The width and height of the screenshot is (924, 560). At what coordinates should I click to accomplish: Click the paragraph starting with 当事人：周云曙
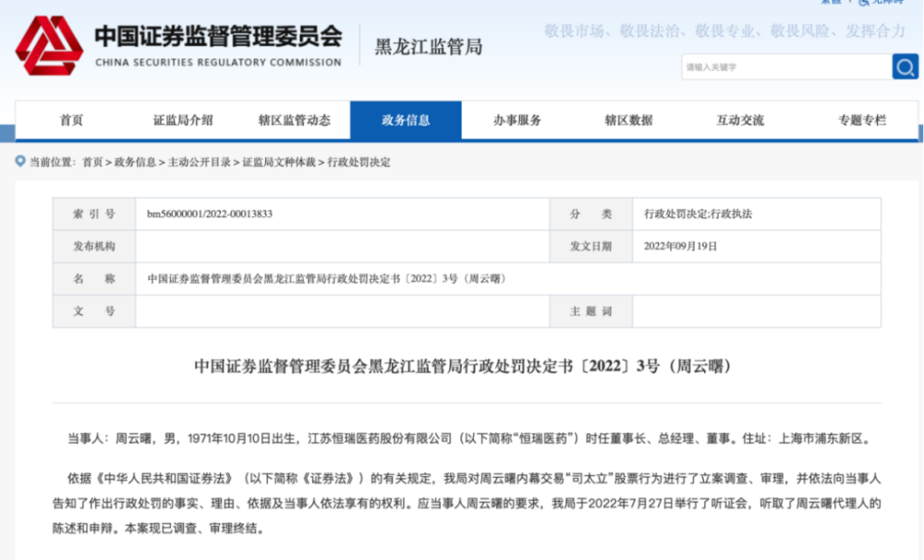469,439
